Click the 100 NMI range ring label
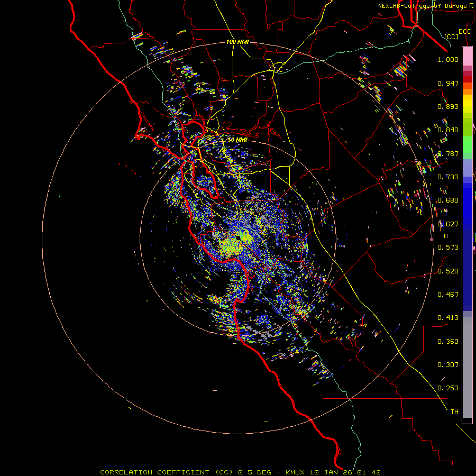The image size is (476, 476). 237,42
